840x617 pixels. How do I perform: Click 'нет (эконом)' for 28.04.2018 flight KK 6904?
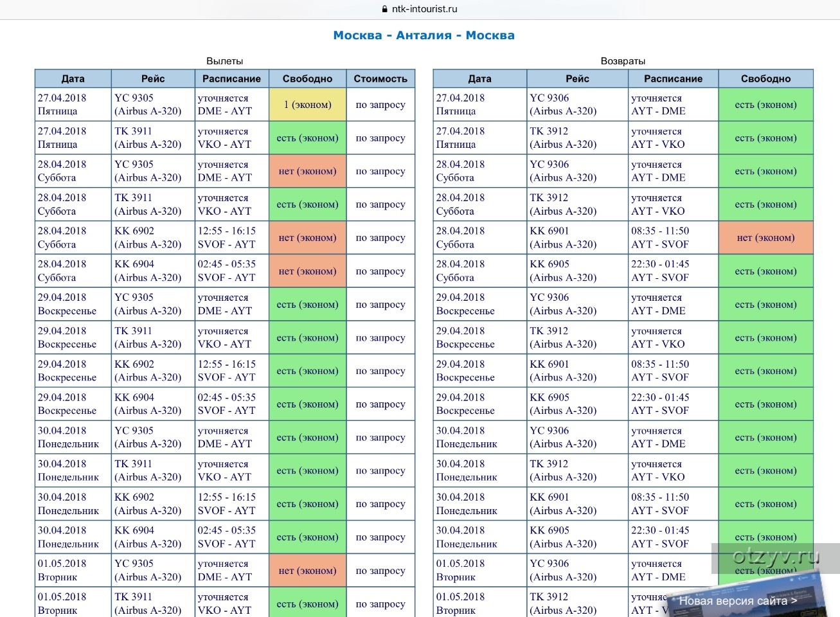pos(307,271)
